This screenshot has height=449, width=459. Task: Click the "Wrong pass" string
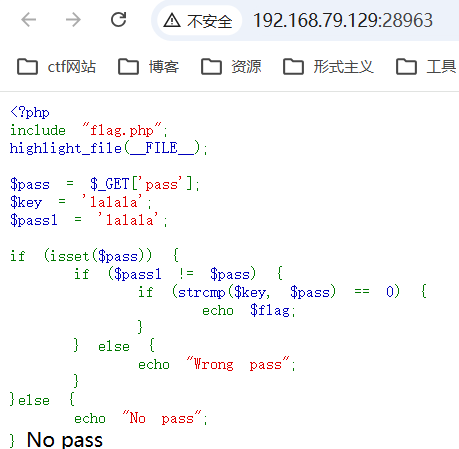coord(238,364)
